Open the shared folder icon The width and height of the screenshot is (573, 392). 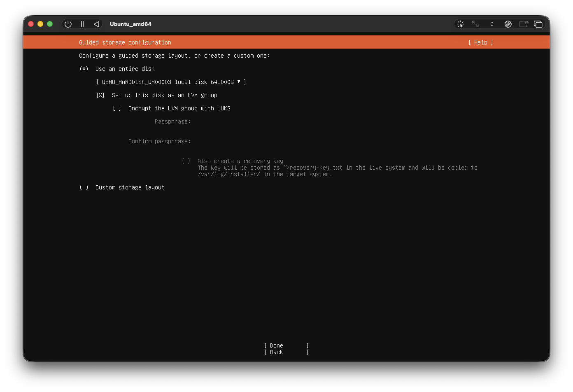point(524,24)
